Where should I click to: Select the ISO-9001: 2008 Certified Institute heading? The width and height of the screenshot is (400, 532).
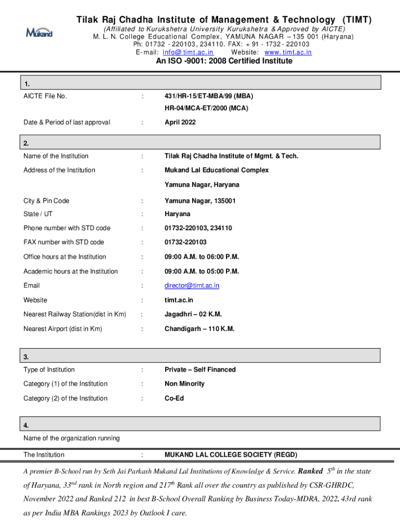(224, 61)
